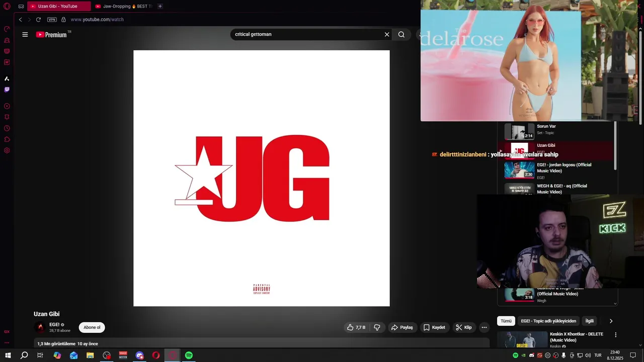Open Windows taskbar search

pyautogui.click(x=24, y=355)
